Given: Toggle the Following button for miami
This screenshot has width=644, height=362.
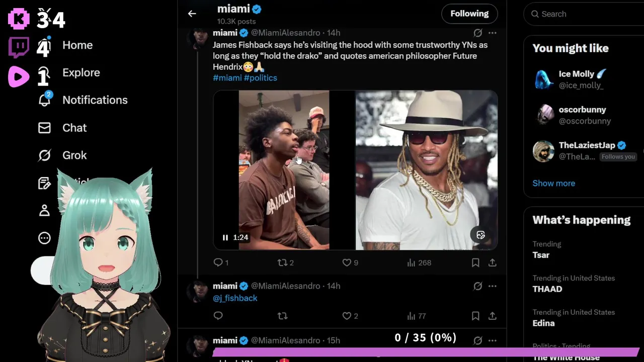Looking at the screenshot, I should pyautogui.click(x=469, y=14).
